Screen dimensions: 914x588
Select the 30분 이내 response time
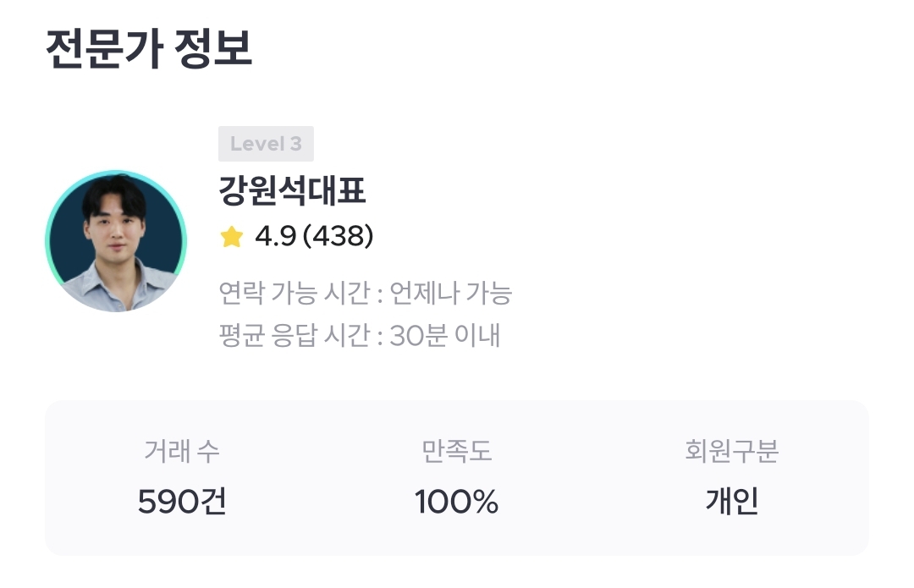pyautogui.click(x=445, y=335)
